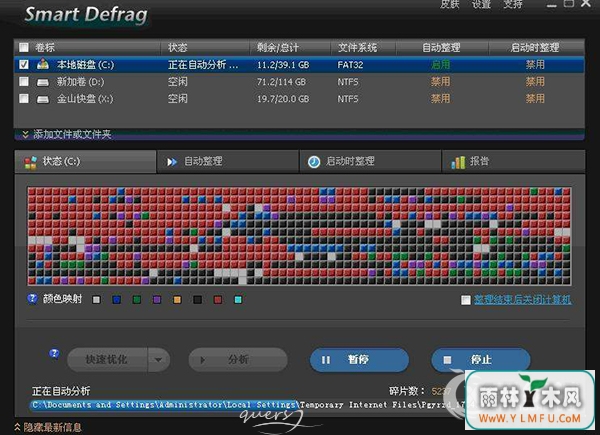Click the 本地磁盘 (C:) drive icon

coord(43,64)
